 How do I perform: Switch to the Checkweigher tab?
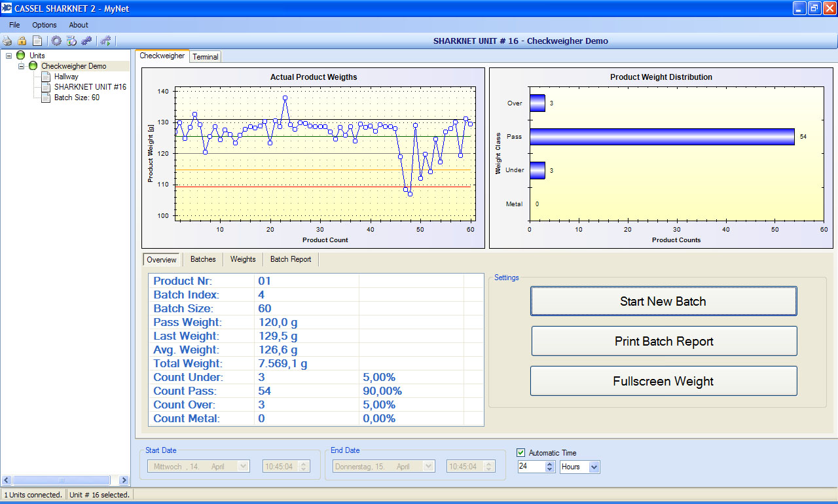[162, 56]
